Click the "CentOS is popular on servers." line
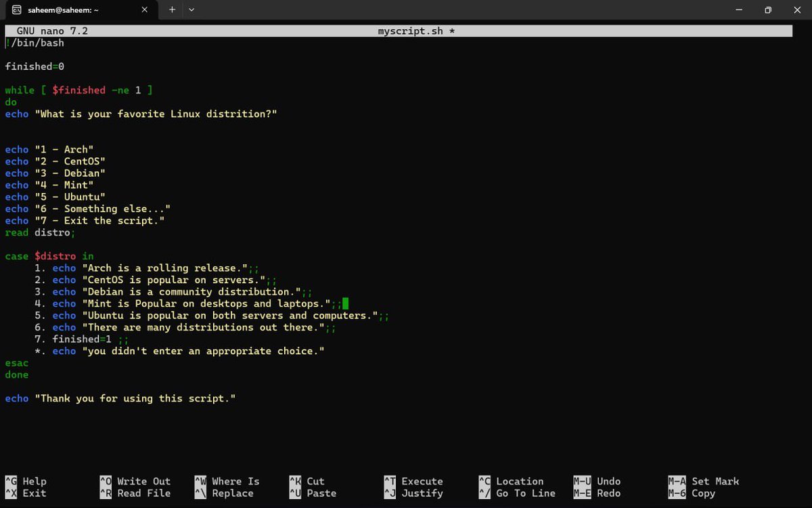Viewport: 812px width, 508px height. [156, 280]
